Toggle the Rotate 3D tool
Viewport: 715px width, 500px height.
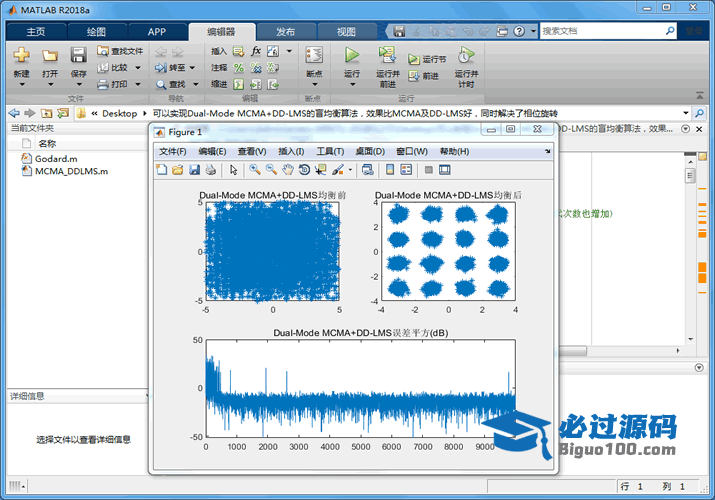[x=303, y=170]
